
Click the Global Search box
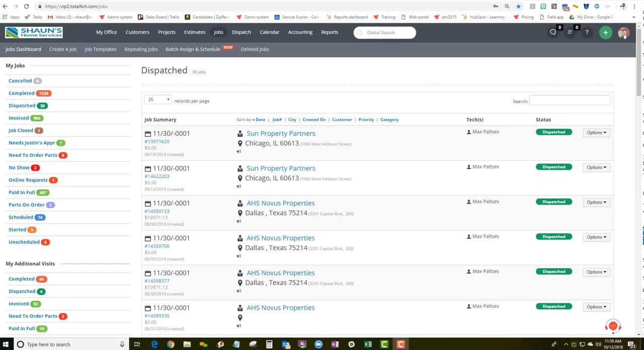pos(385,33)
